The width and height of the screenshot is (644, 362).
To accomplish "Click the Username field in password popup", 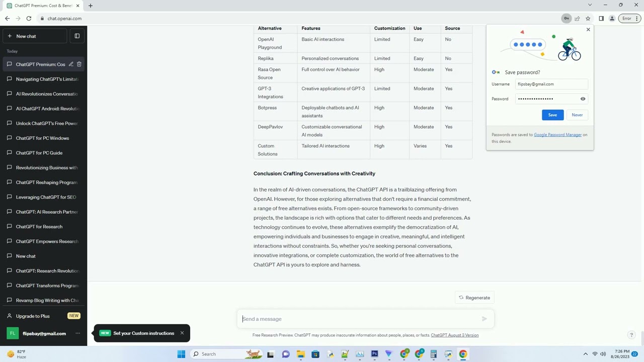I will (x=551, y=84).
